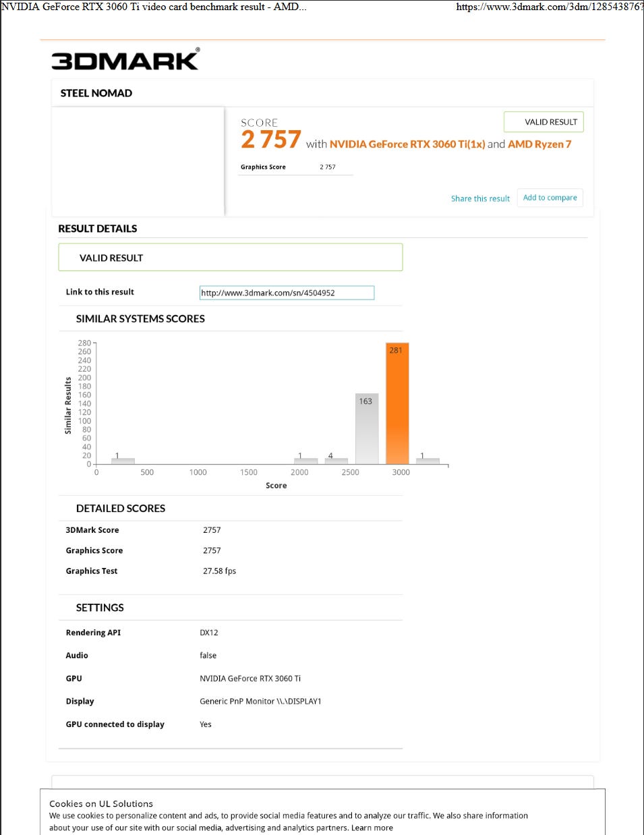This screenshot has width=644, height=835.
Task: Click the SETTINGS heading
Action: pyautogui.click(x=100, y=608)
